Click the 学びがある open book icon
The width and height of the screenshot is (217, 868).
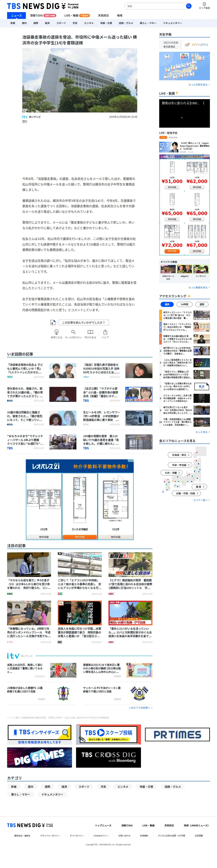(x=90, y=332)
